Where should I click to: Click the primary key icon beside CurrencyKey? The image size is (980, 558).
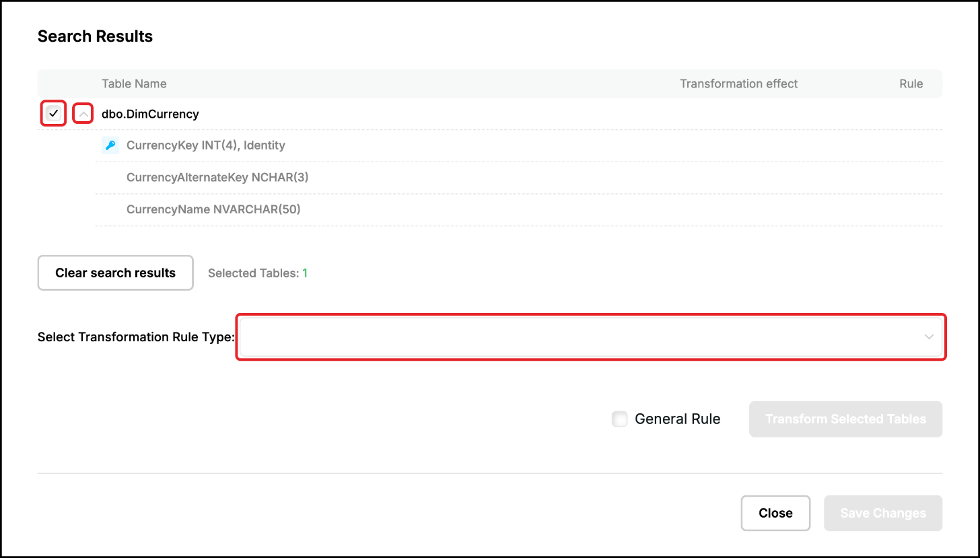(x=110, y=145)
